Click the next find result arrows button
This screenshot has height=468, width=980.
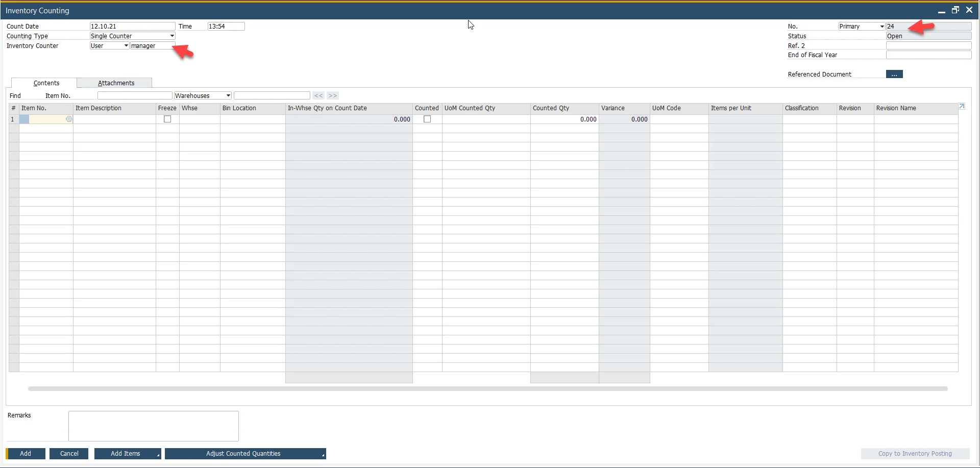tap(333, 96)
